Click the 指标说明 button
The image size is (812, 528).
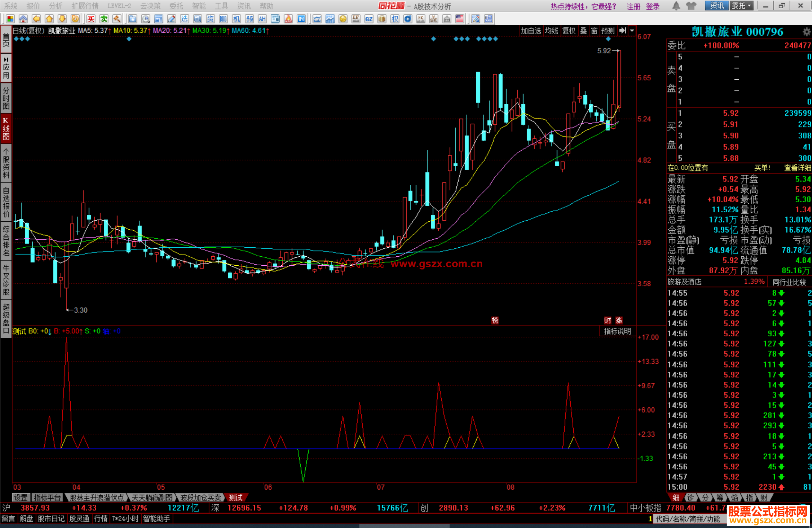point(617,331)
